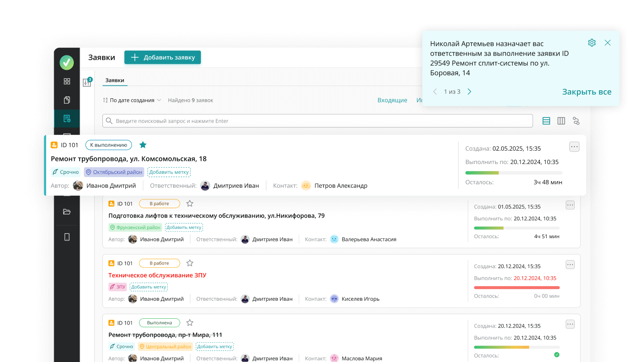
Task: Focus the search query input field
Action: (x=318, y=121)
